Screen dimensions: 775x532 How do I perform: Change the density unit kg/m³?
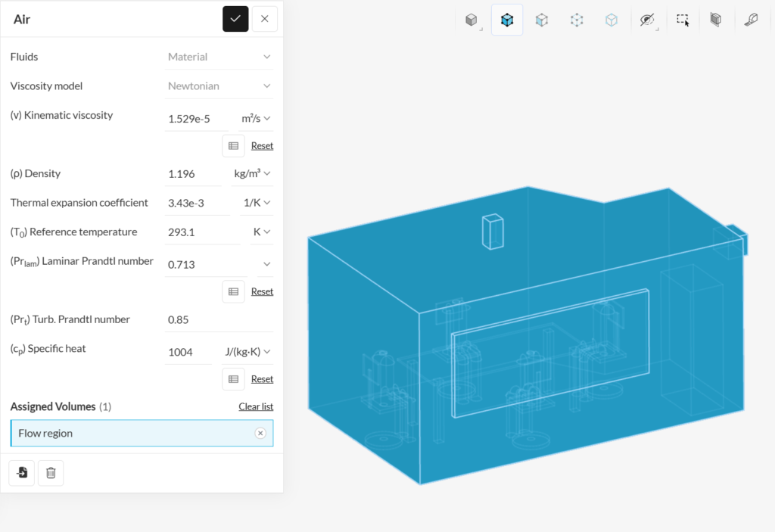252,174
